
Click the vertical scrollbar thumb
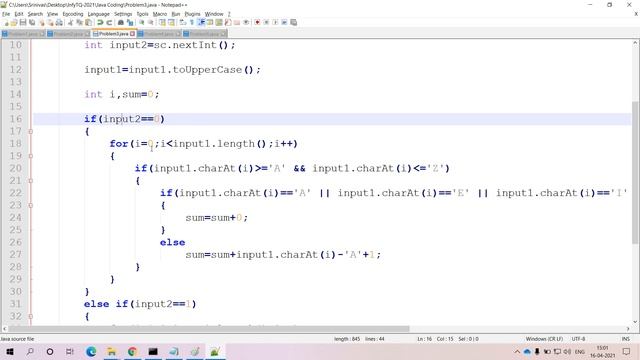[x=635, y=173]
